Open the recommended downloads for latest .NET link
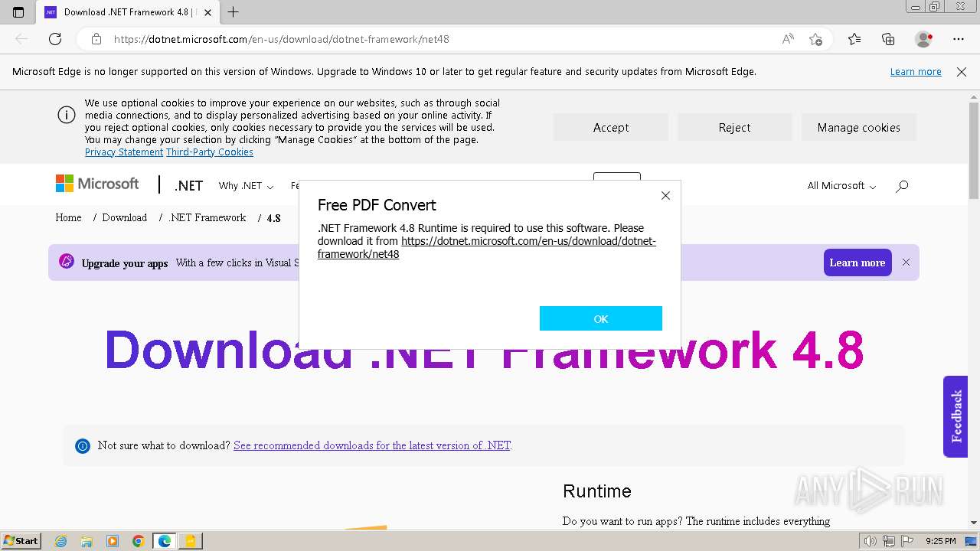 (x=372, y=445)
